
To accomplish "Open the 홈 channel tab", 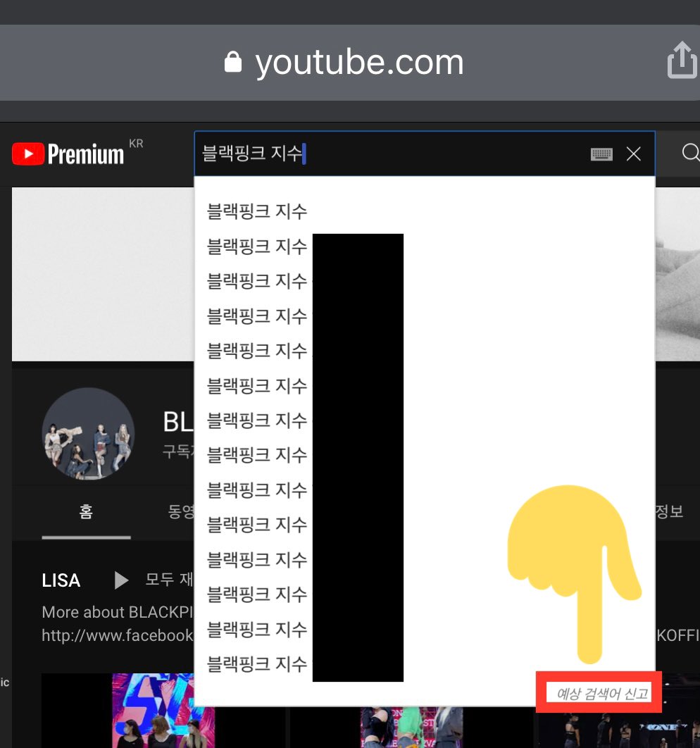I will [x=86, y=511].
